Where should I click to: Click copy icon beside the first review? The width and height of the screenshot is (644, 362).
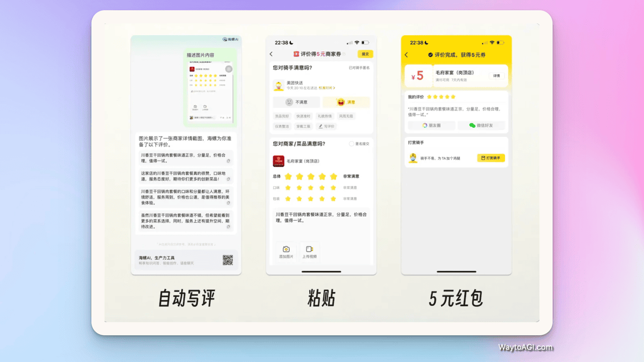[229, 161]
